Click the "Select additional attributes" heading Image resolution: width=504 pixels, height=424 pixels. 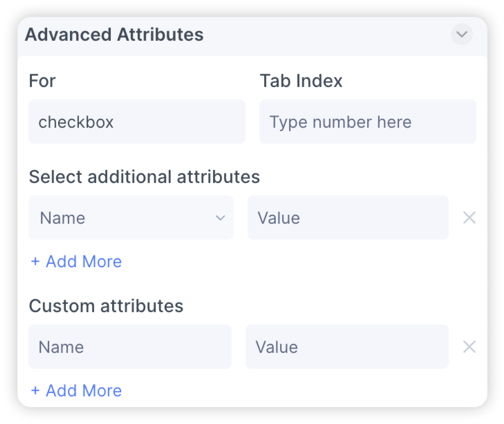144,177
